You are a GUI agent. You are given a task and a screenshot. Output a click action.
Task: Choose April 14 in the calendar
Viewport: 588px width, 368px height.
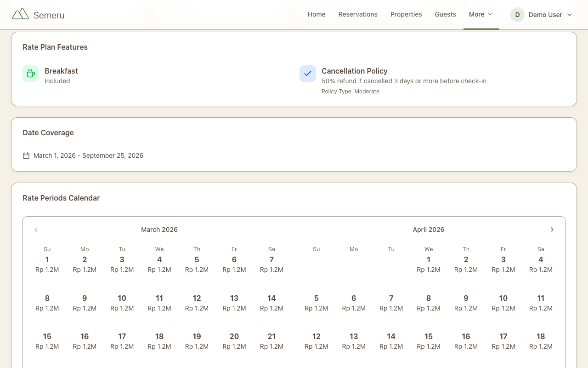[391, 341]
